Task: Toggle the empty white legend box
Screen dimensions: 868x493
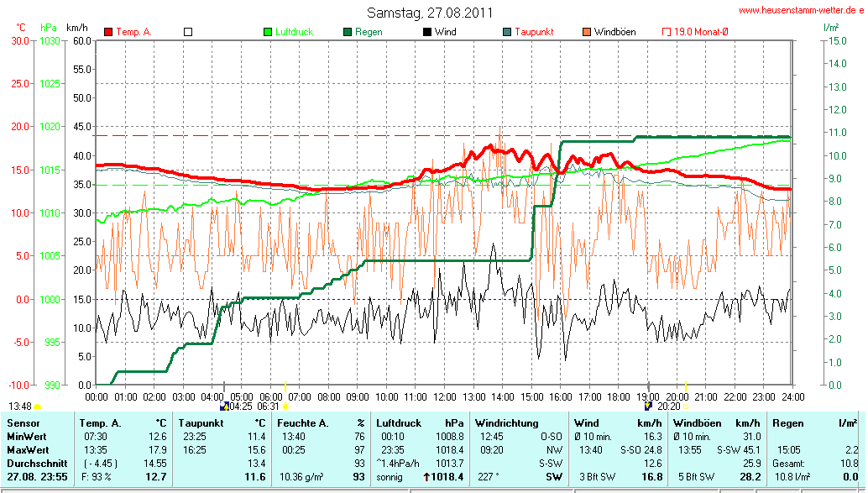Action: [x=188, y=32]
